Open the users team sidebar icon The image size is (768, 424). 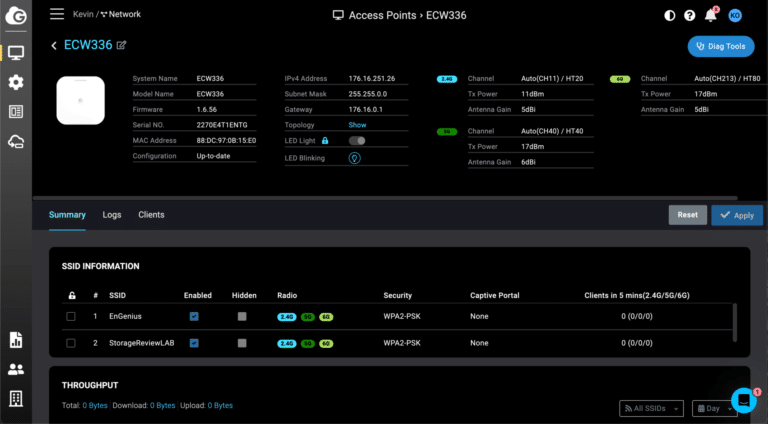pos(16,369)
